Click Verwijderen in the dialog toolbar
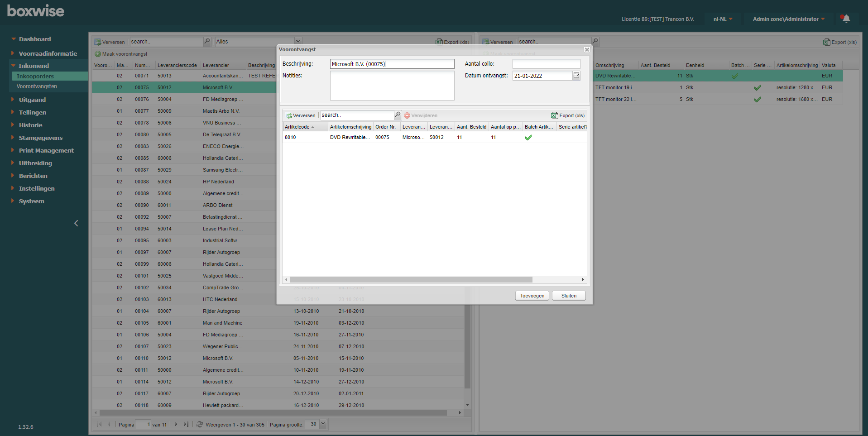Viewport: 868px width, 436px height. [421, 115]
